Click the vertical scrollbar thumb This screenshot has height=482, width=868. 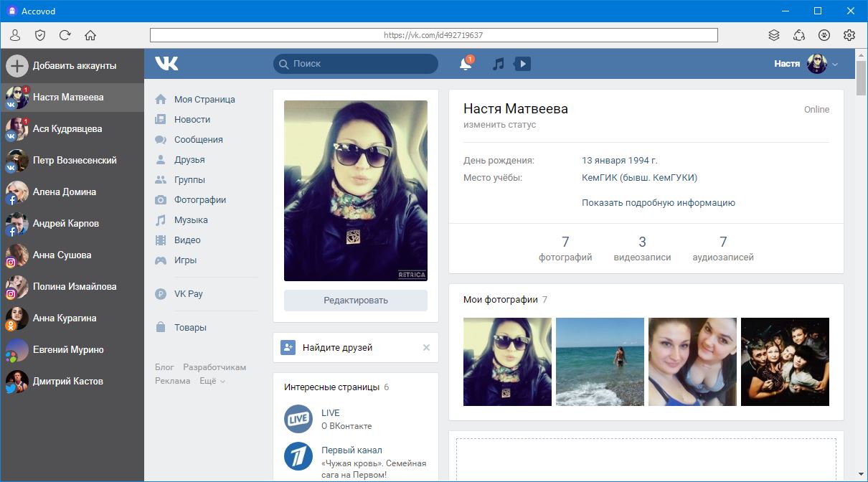862,77
